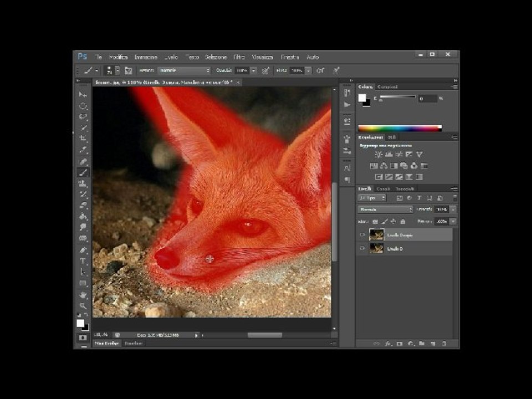Click the fx layer style icon
The width and height of the screenshot is (532, 399).
click(388, 344)
